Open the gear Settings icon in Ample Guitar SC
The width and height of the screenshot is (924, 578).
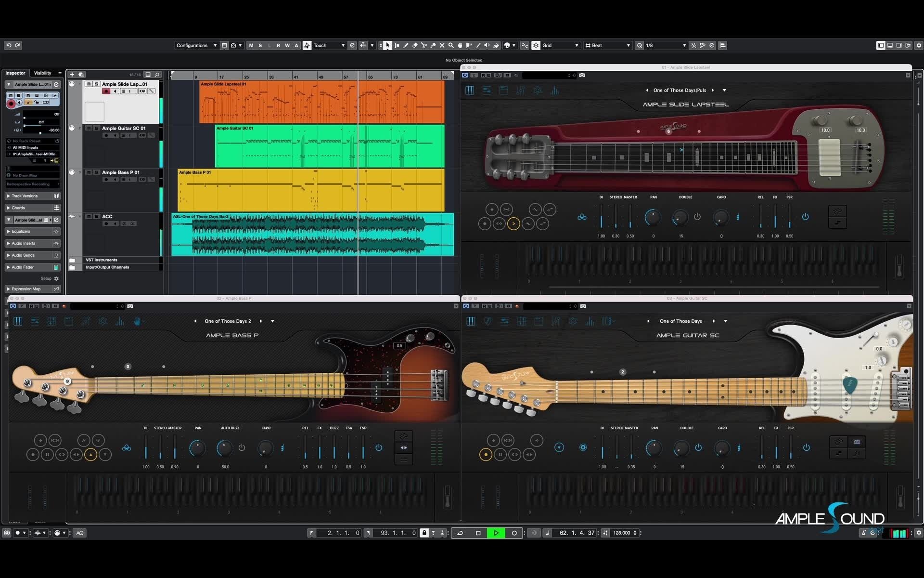pos(573,321)
